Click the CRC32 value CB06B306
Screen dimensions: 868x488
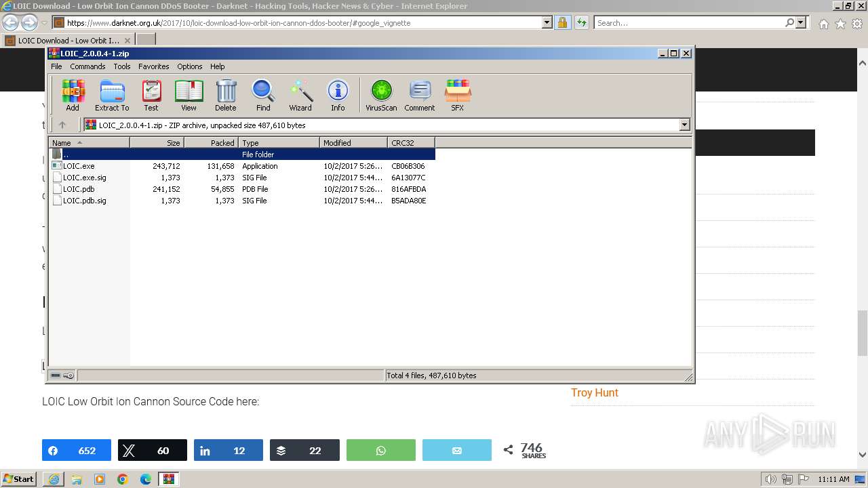pyautogui.click(x=408, y=166)
